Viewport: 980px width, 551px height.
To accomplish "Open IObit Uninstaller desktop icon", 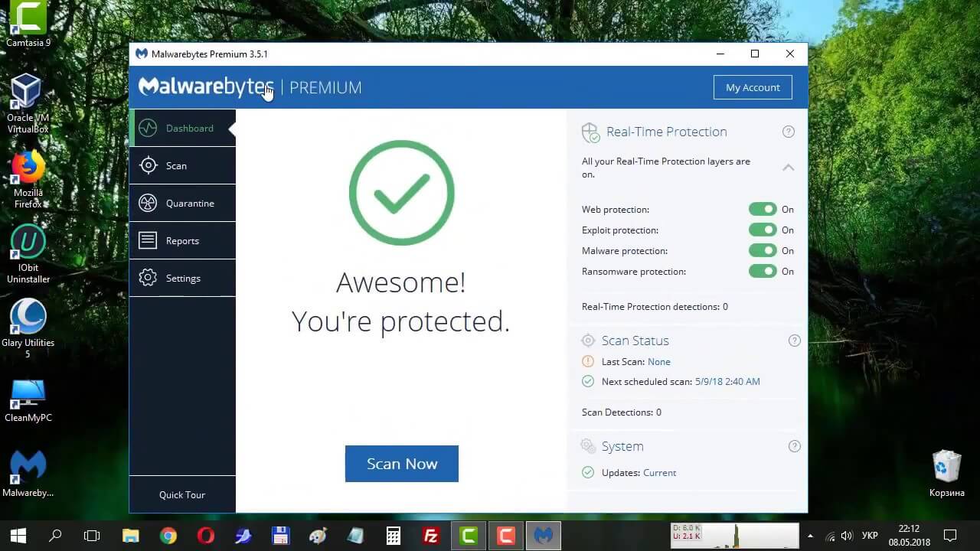I will pos(28,254).
